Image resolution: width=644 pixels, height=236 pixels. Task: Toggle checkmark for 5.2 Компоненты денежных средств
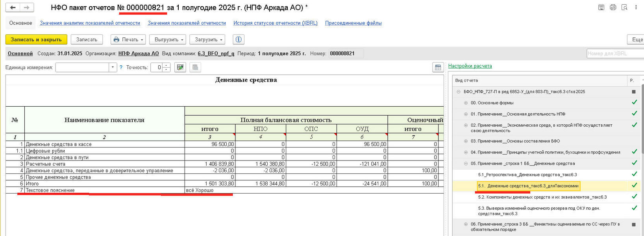pos(634,197)
